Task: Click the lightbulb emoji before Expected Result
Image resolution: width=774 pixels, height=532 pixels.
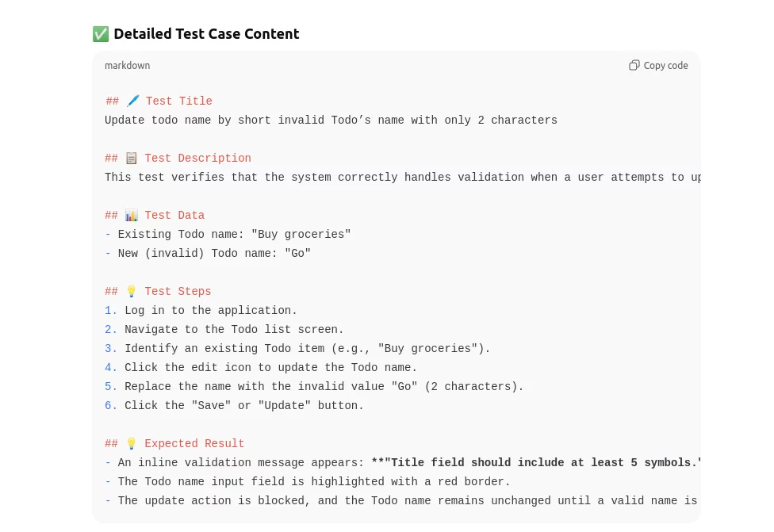Action: point(132,444)
